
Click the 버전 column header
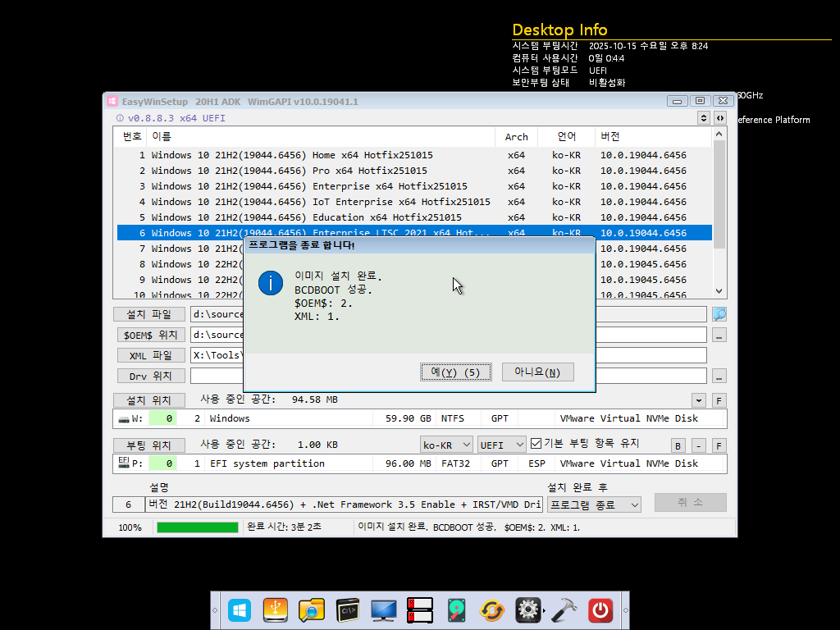[653, 137]
